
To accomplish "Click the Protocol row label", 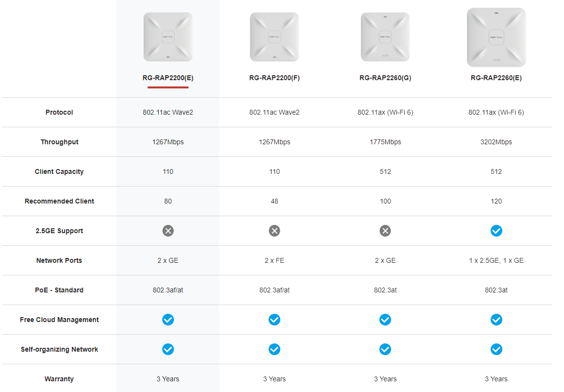I will 59,112.
